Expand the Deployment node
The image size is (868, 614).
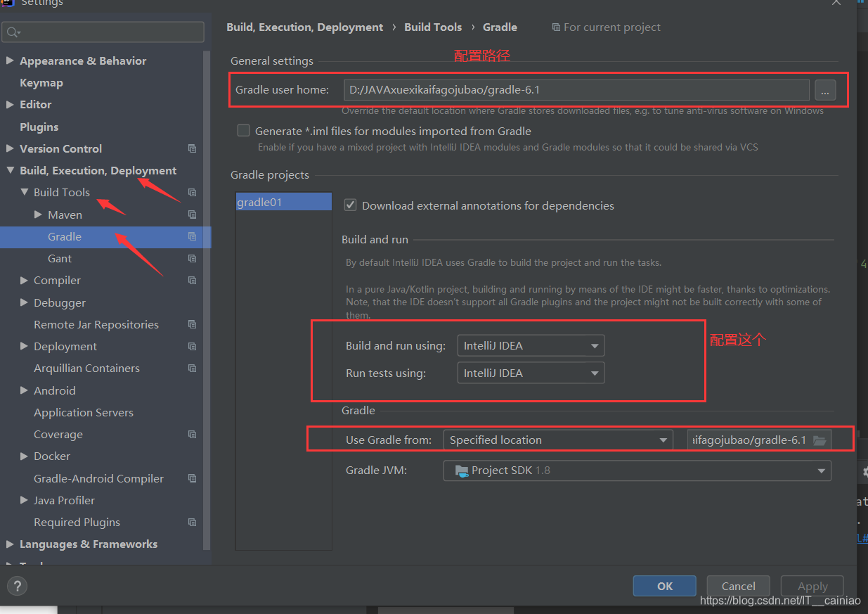tap(25, 346)
